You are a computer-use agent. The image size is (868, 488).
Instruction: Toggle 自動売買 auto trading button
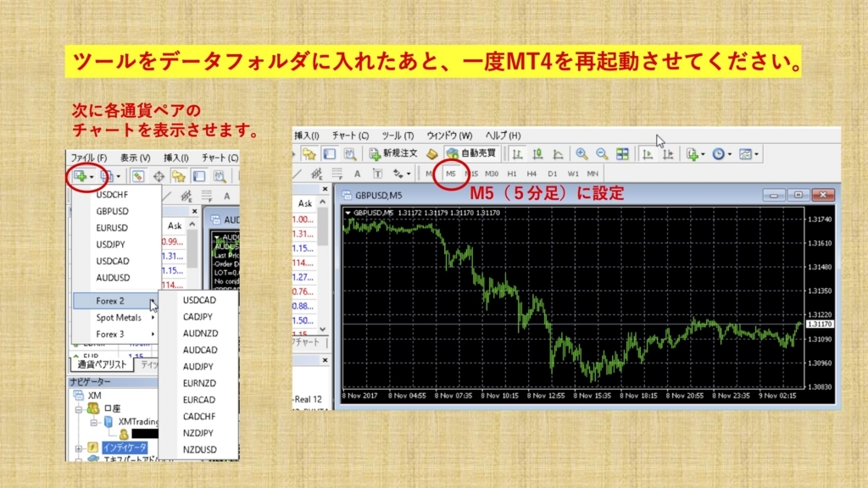[x=471, y=153]
